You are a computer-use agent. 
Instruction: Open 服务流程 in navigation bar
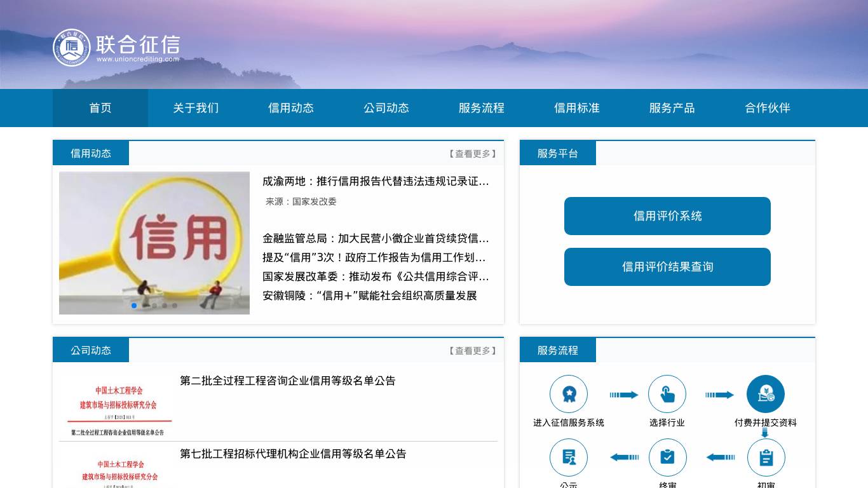click(x=482, y=108)
